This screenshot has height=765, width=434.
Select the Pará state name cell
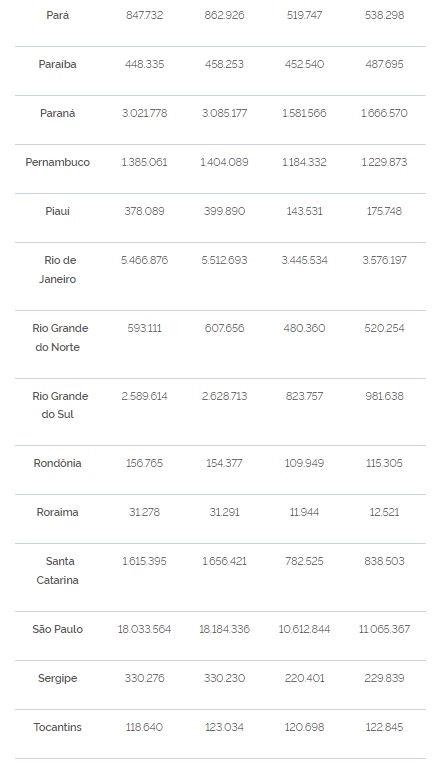[x=58, y=15]
